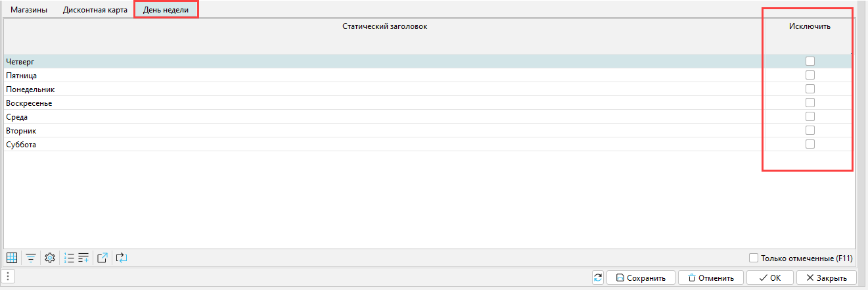868x290 pixels.
Task: Click the add-row list icon
Action: point(83,258)
